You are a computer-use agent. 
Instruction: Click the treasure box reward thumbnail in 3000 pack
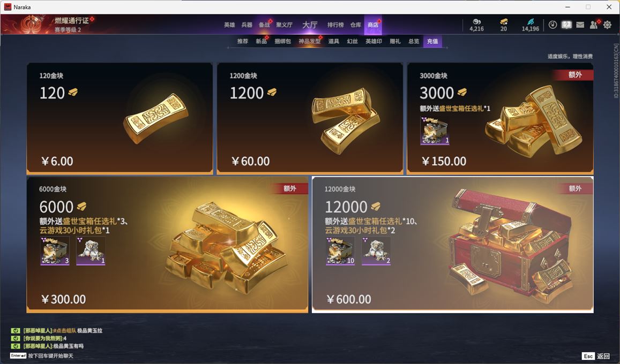pyautogui.click(x=435, y=131)
